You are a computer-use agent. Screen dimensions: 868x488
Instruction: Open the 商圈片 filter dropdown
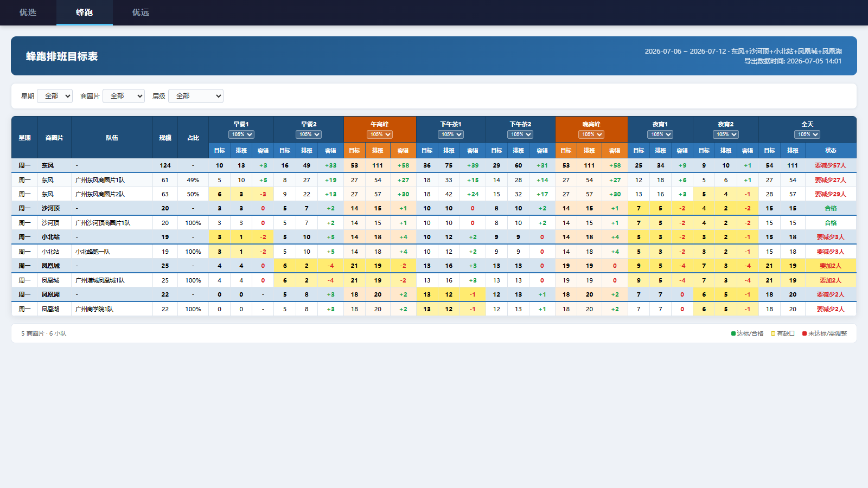coord(124,96)
